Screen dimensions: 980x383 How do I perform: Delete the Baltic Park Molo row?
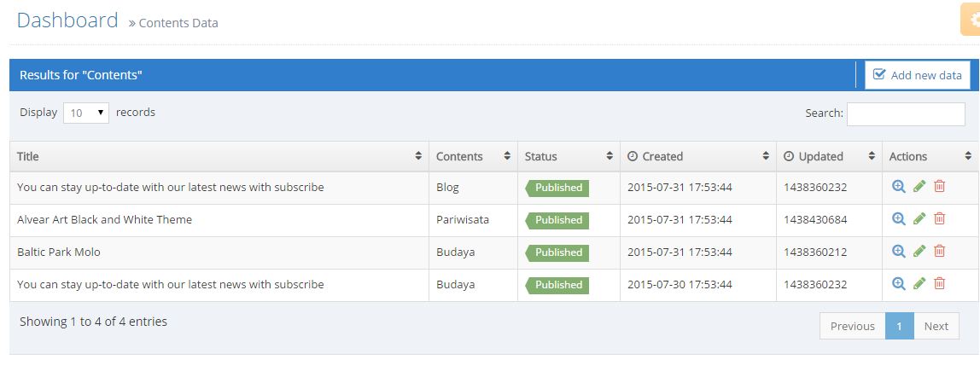(939, 251)
